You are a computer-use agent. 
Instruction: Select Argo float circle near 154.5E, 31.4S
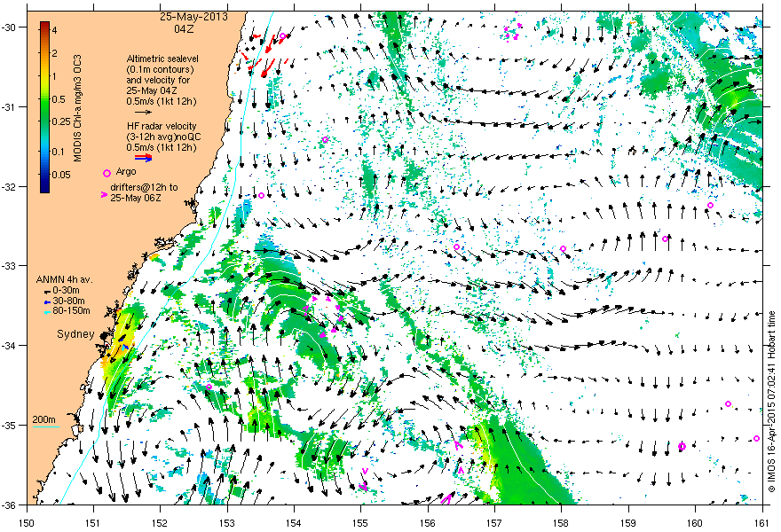click(x=325, y=140)
